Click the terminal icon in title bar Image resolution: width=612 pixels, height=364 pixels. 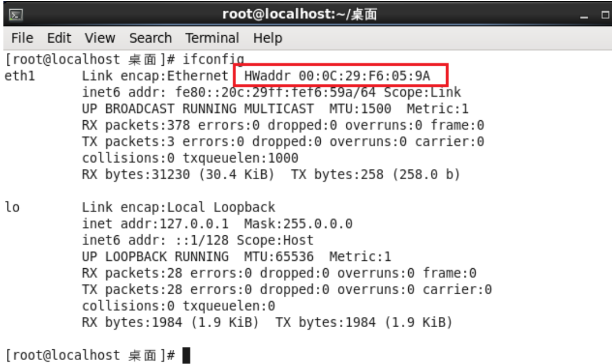tap(16, 15)
